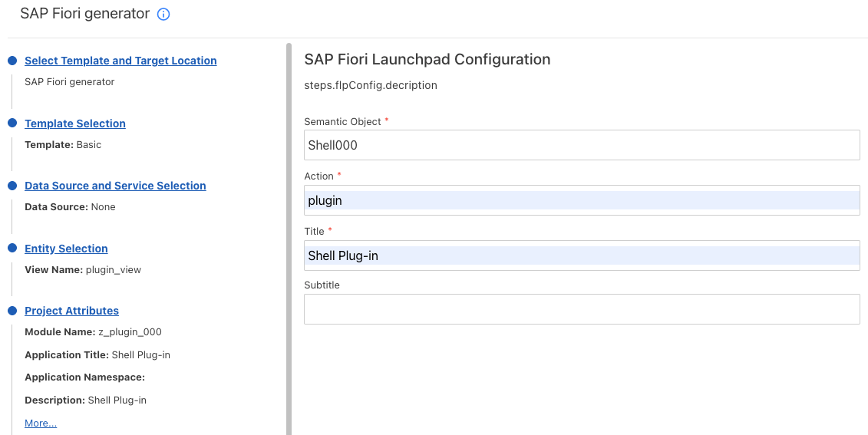Image resolution: width=868 pixels, height=435 pixels.
Task: Click the 'Template: Basic' summary text
Action: [63, 145]
